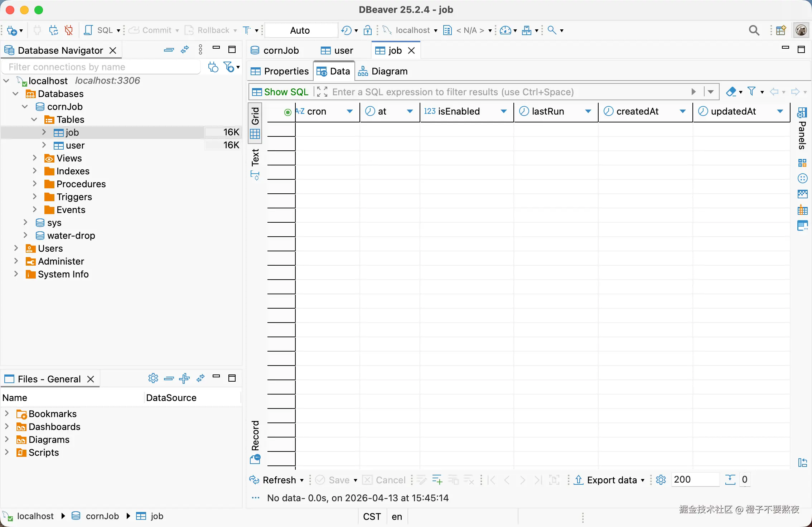Select Auto transaction mode box

(300, 30)
